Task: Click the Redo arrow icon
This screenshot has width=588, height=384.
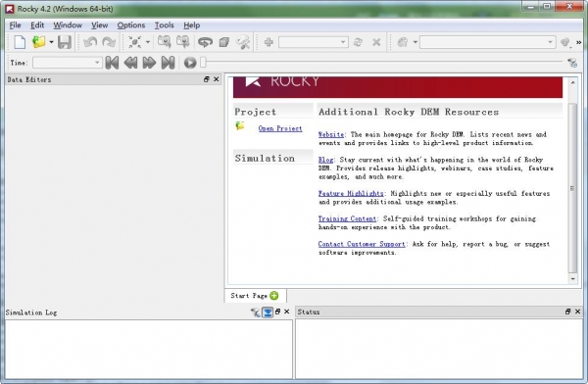Action: pyautogui.click(x=109, y=42)
